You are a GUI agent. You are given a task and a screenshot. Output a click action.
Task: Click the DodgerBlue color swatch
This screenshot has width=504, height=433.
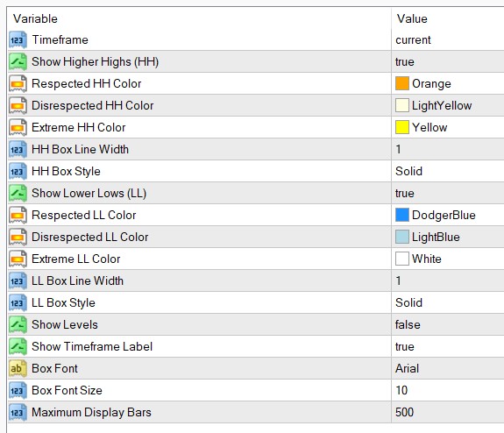[x=401, y=215]
